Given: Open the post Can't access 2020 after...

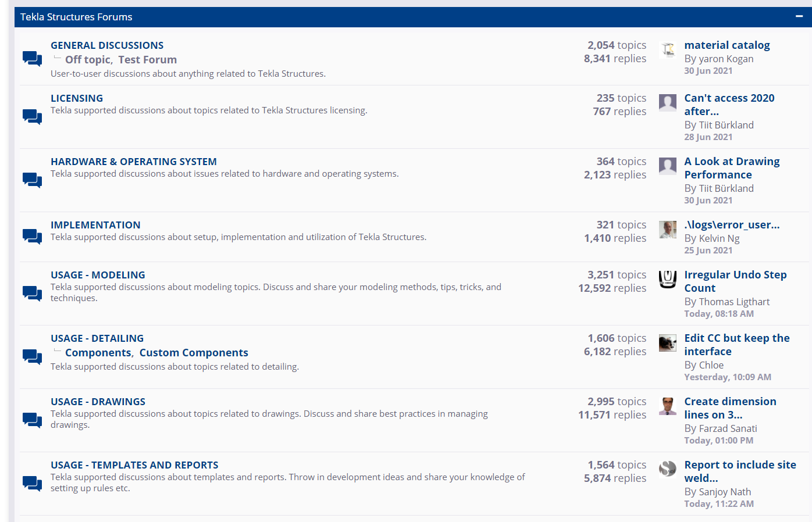Looking at the screenshot, I should click(729, 105).
